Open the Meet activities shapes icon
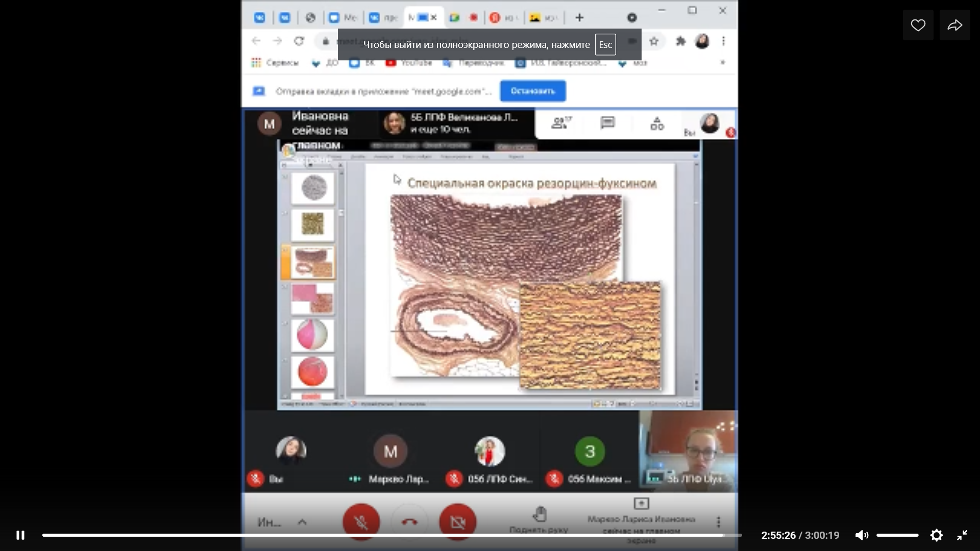980x551 pixels. tap(657, 123)
